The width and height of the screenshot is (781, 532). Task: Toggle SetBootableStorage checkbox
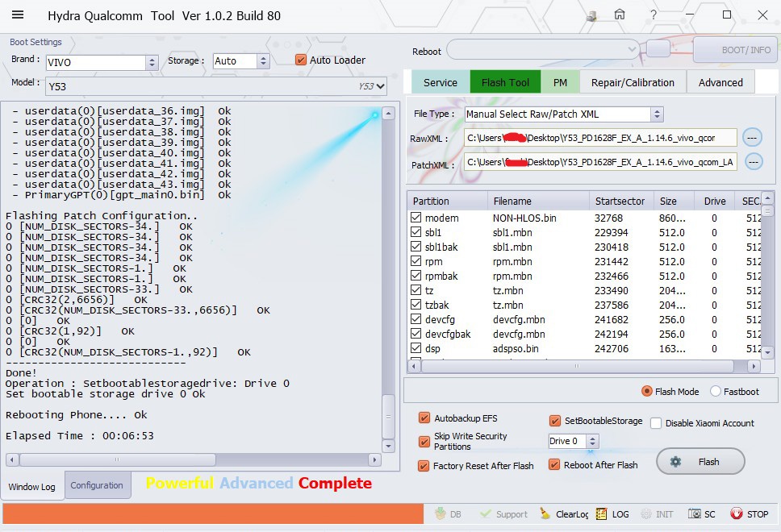coord(554,421)
